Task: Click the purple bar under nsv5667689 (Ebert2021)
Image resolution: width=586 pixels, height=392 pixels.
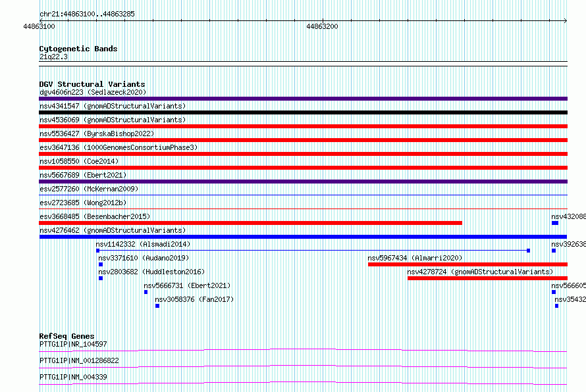Action: coord(303,182)
